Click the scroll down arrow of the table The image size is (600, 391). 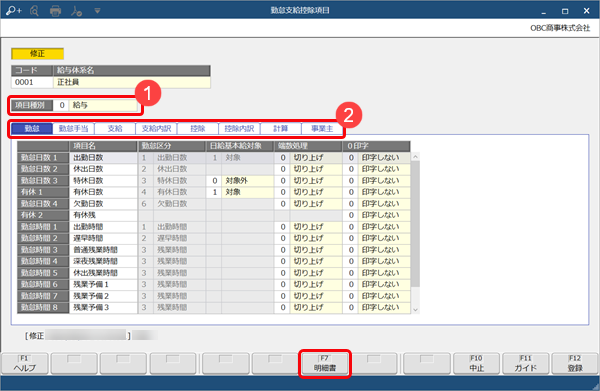click(x=415, y=310)
